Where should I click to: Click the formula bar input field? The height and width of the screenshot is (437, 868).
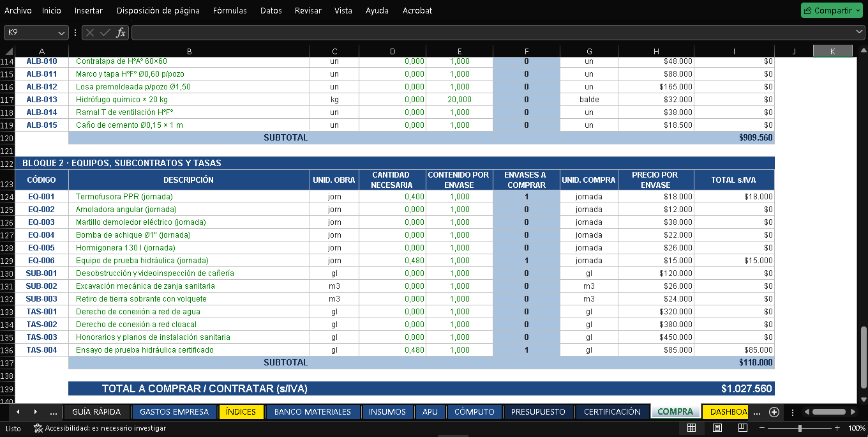point(491,33)
